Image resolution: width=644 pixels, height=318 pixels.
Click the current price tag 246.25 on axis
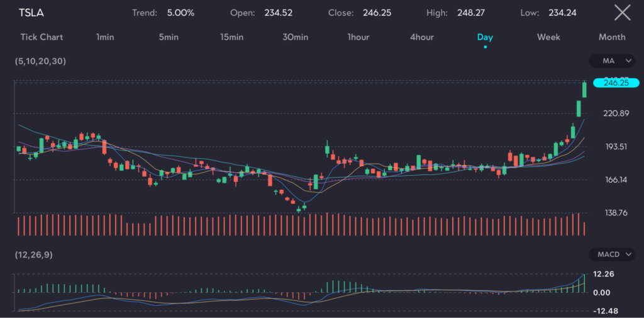616,82
